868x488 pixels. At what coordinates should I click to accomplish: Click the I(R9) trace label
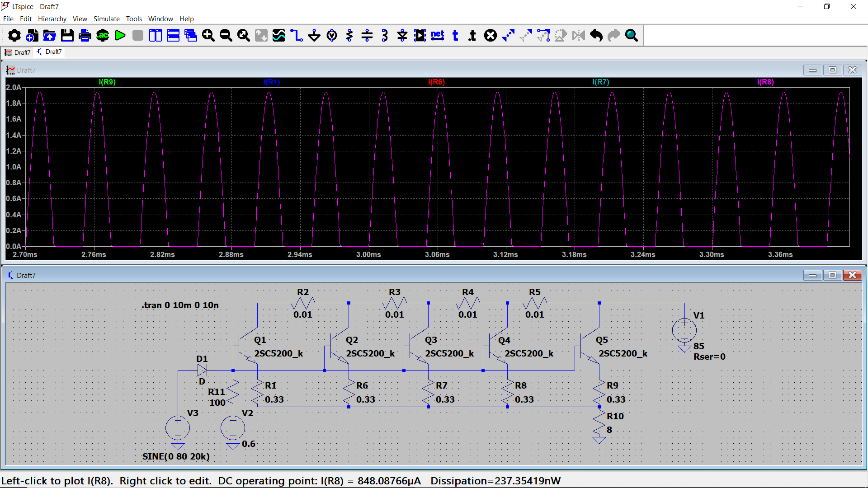point(107,82)
